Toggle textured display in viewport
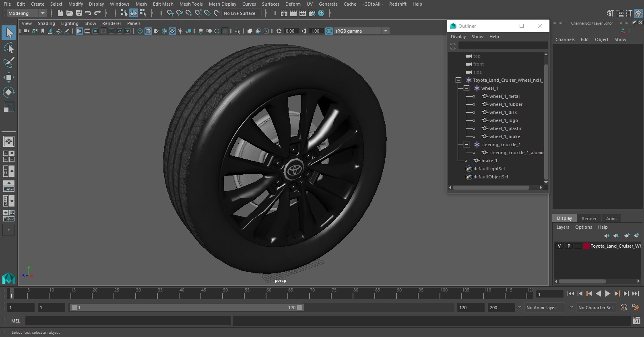644x337 pixels. (x=172, y=31)
